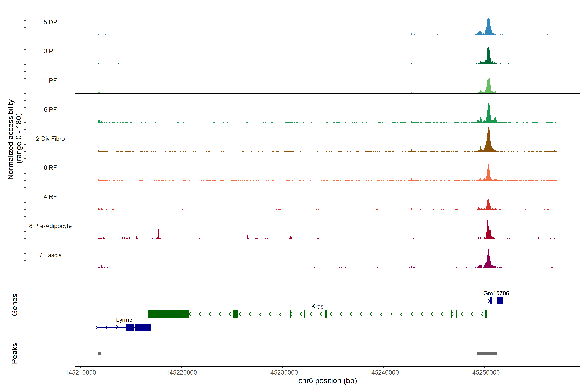
Task: Click the large green Kras exon block
Action: (168, 314)
